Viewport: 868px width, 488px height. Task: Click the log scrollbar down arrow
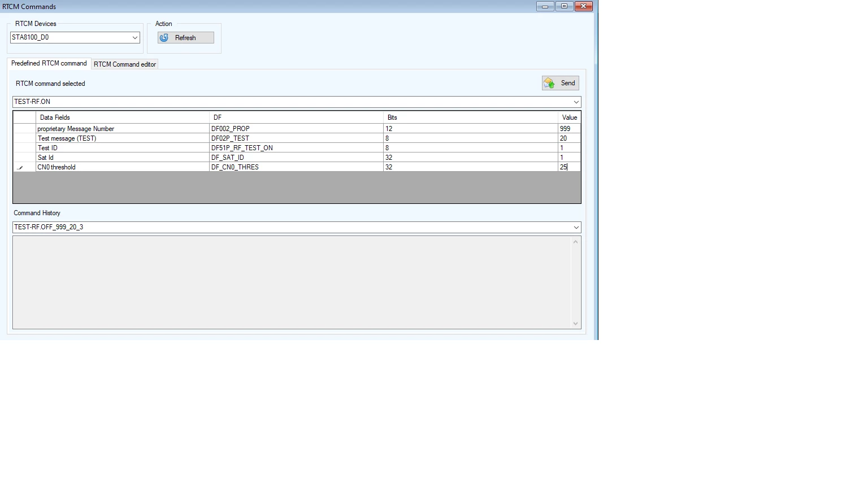click(576, 324)
